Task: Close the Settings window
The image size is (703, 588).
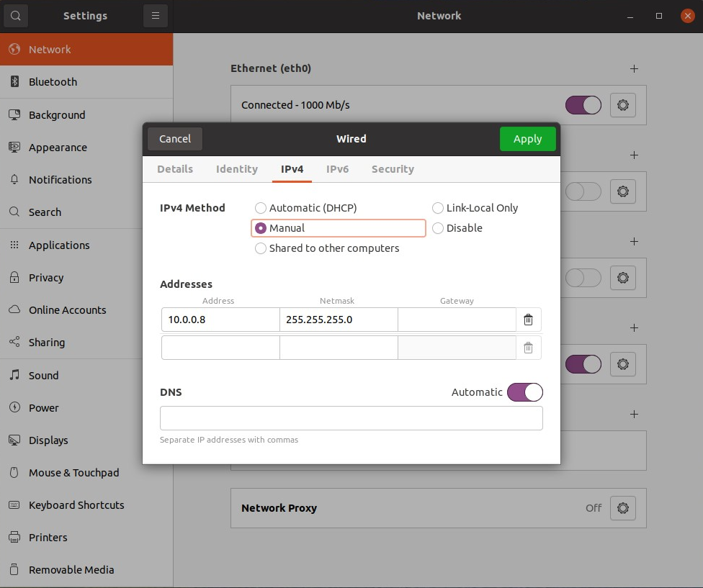Action: click(687, 16)
